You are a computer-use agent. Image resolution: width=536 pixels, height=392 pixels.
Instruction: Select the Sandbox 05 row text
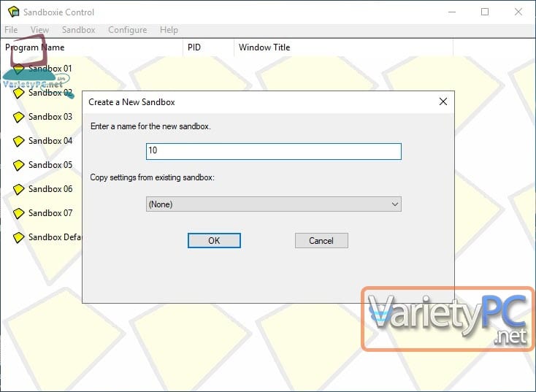coord(50,165)
